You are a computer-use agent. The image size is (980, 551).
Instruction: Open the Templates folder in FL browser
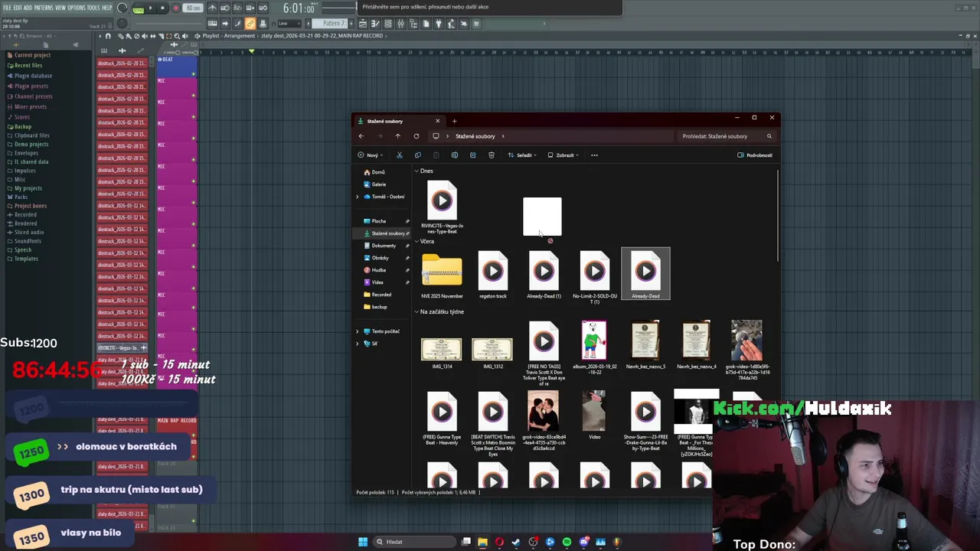click(x=26, y=259)
